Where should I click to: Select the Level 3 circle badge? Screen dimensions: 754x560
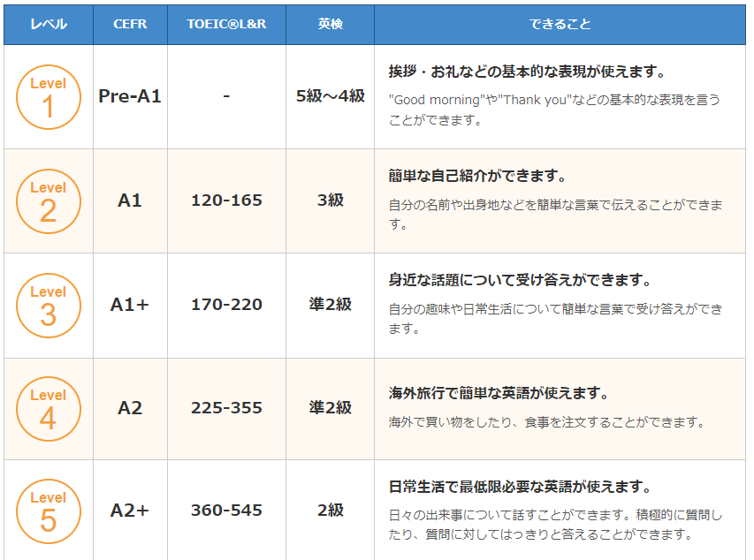click(48, 306)
